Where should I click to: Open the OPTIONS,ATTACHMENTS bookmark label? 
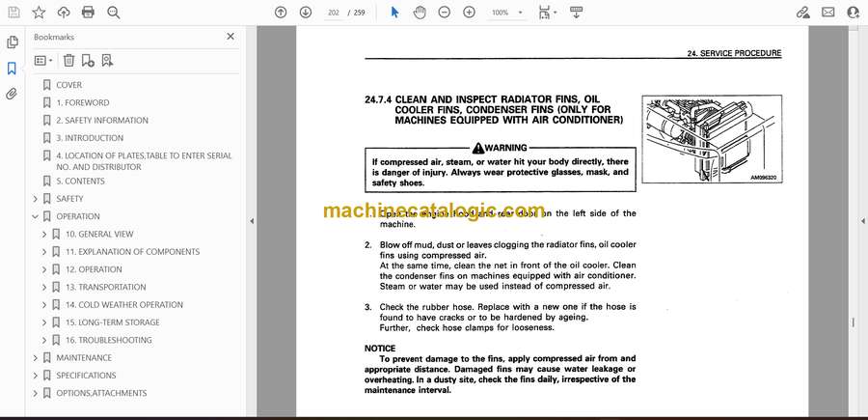[x=102, y=393]
